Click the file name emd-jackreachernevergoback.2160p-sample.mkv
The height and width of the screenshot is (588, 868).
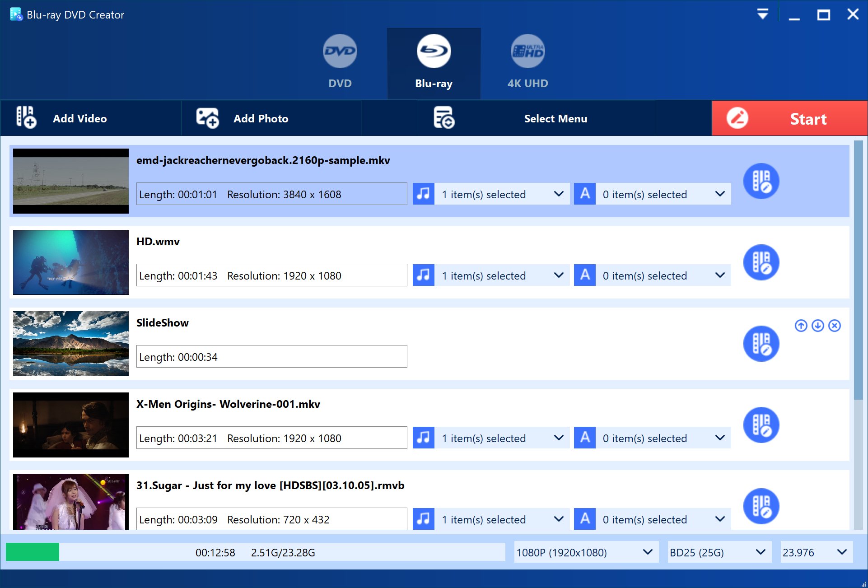(263, 160)
